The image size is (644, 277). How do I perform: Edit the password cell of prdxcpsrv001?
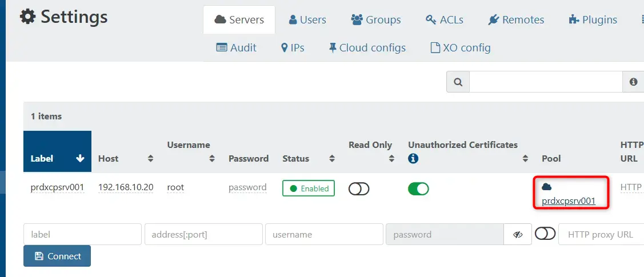tap(247, 187)
